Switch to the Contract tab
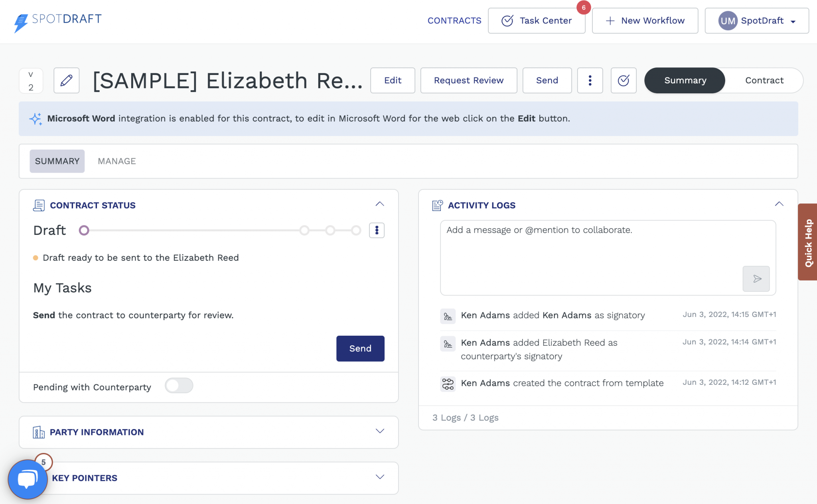 (x=764, y=80)
